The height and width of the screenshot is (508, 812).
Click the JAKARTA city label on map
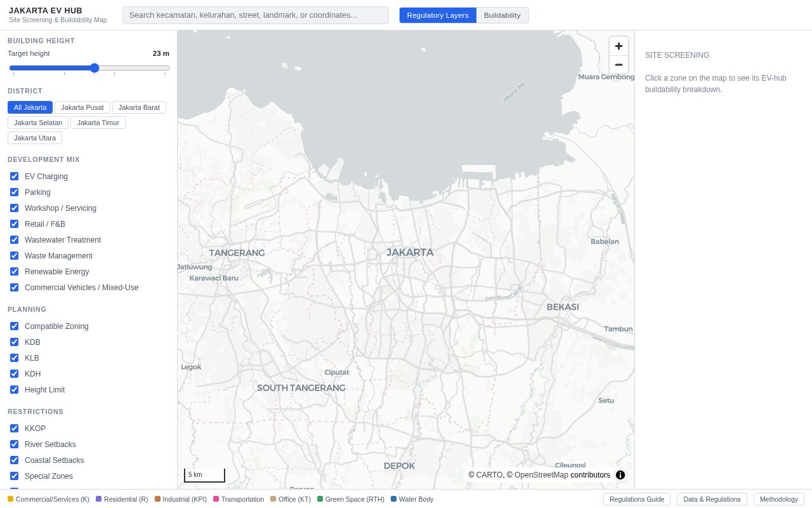pyautogui.click(x=410, y=252)
